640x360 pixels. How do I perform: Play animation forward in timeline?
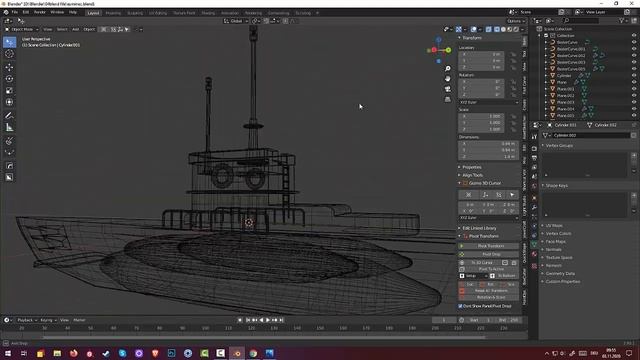268,320
